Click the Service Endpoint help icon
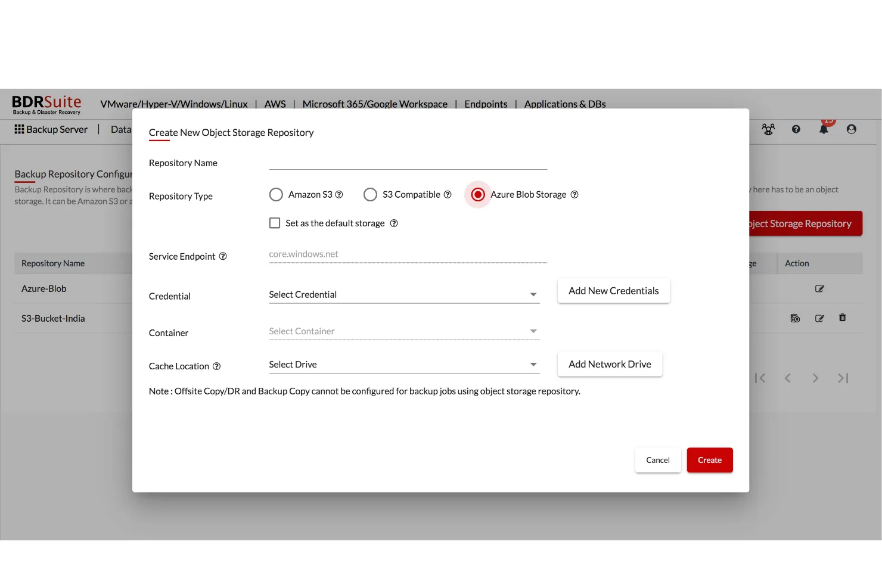This screenshot has height=588, width=882. [223, 256]
